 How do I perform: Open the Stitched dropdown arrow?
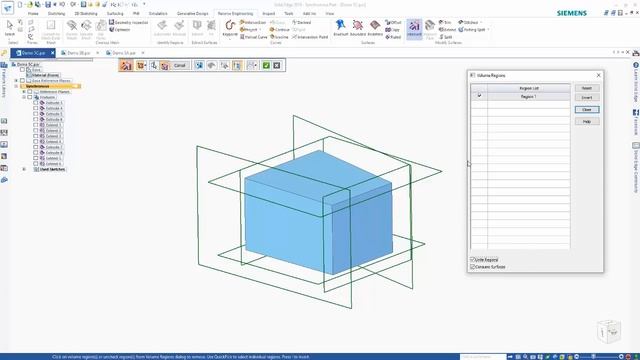[481, 22]
